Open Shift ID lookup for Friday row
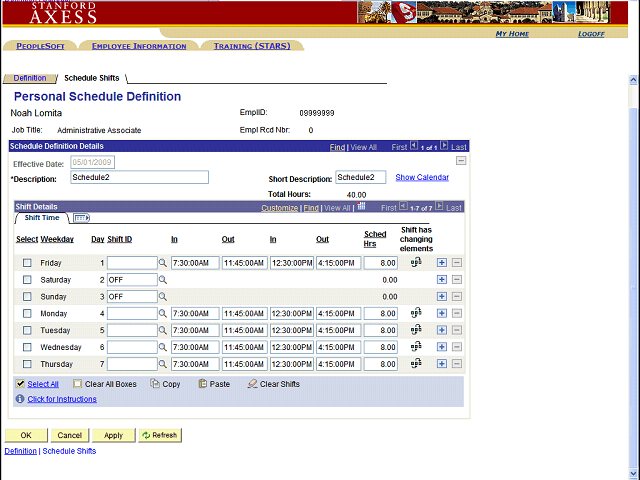 point(163,263)
